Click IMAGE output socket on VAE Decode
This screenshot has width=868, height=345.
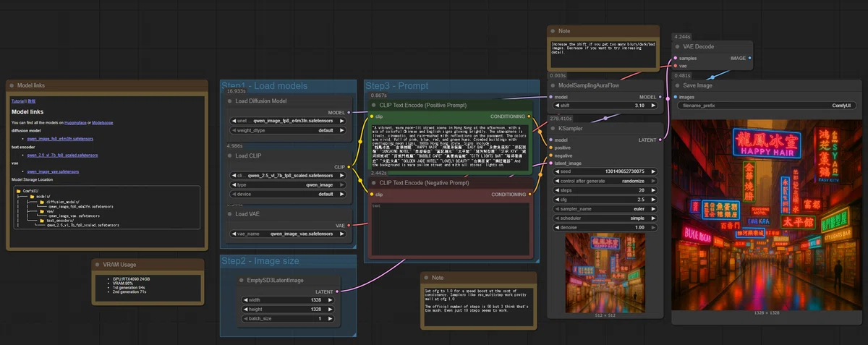749,57
